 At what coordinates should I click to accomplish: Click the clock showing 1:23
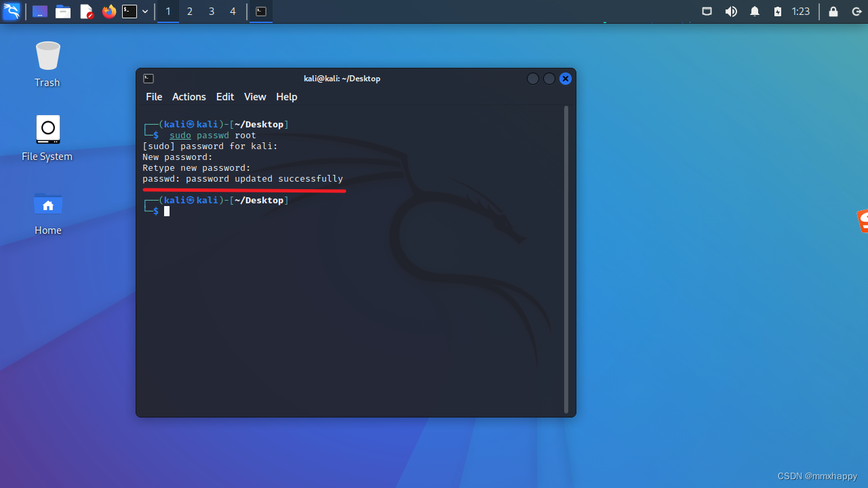[x=801, y=12]
